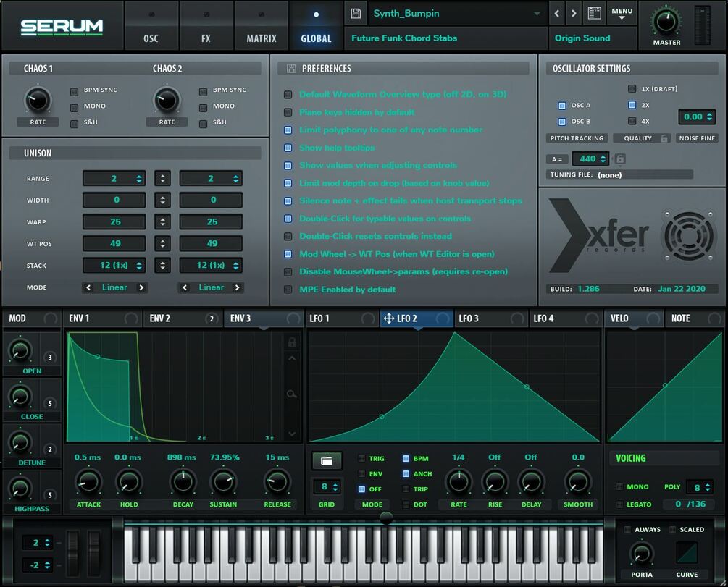Click the WARP link stepper between oscillators

[162, 221]
